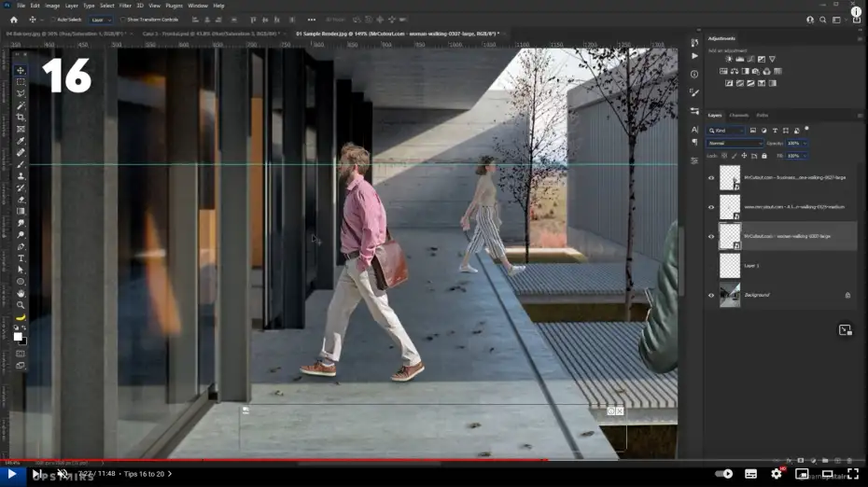Add a Color Balance adjustment
Viewport: 868px width, 487px height.
pos(734,72)
